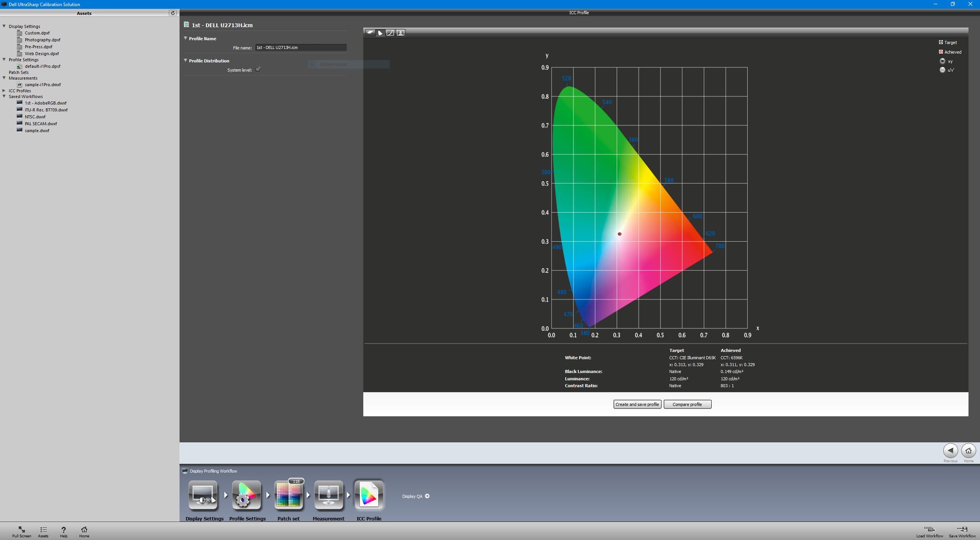Select the 3D gamut view icon
Viewport: 980px width, 540px height.
click(x=370, y=33)
